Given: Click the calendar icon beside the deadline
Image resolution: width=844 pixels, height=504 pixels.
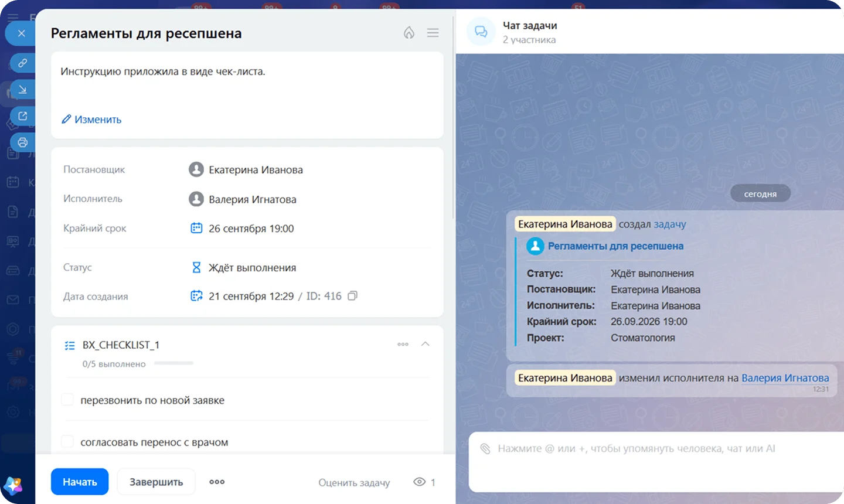Looking at the screenshot, I should pos(196,228).
